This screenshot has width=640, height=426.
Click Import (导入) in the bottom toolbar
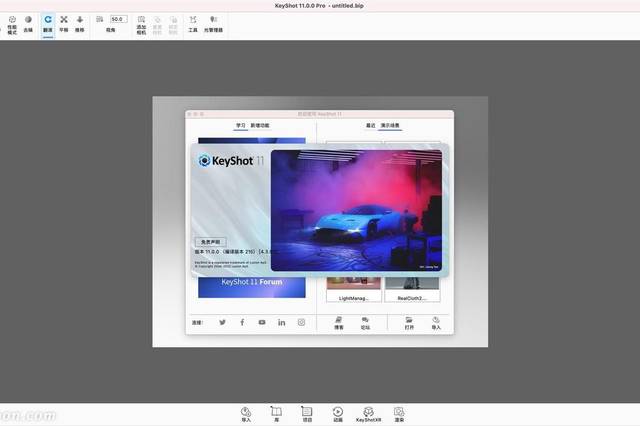246,414
